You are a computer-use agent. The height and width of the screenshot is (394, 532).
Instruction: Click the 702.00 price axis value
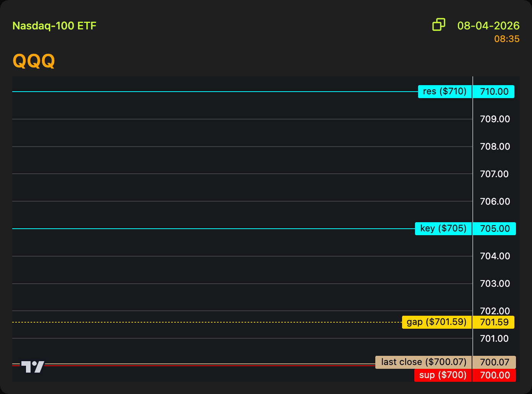click(495, 311)
